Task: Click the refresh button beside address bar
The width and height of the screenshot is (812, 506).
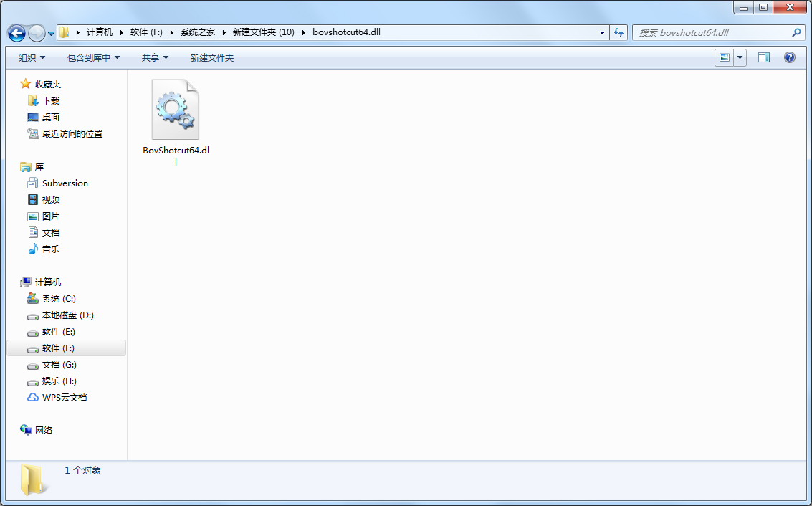Action: coord(618,32)
